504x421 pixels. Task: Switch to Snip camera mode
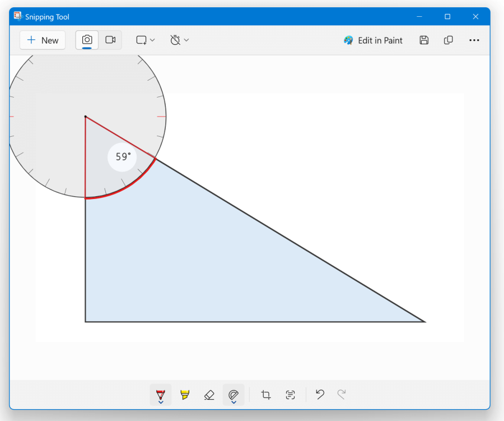(x=87, y=40)
